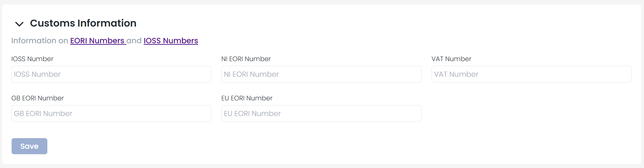The height and width of the screenshot is (168, 644).
Task: Click into the EU EORI Number field
Action: tap(321, 113)
